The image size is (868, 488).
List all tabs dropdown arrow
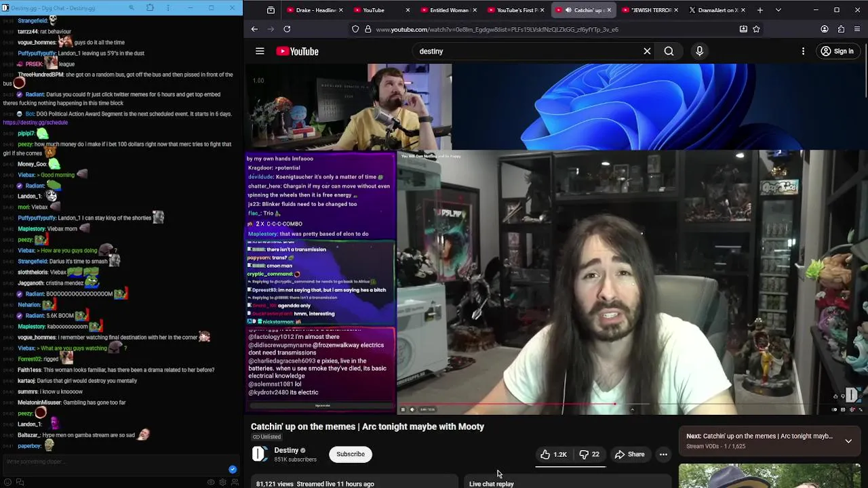[x=778, y=10]
